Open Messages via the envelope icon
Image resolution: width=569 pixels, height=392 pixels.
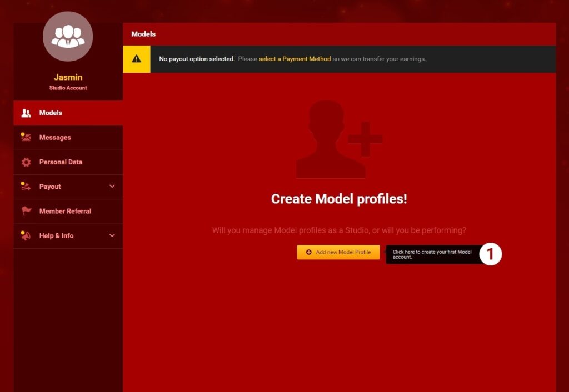(25, 138)
